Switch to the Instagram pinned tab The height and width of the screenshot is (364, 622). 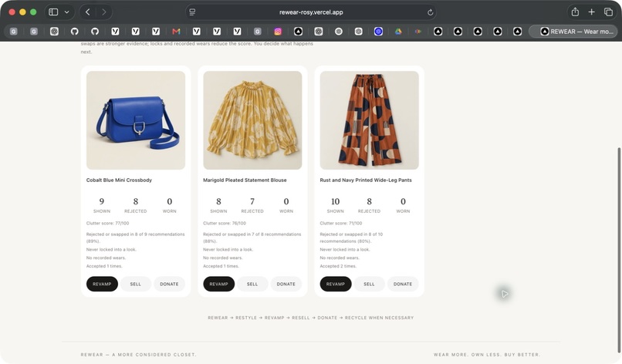click(278, 32)
